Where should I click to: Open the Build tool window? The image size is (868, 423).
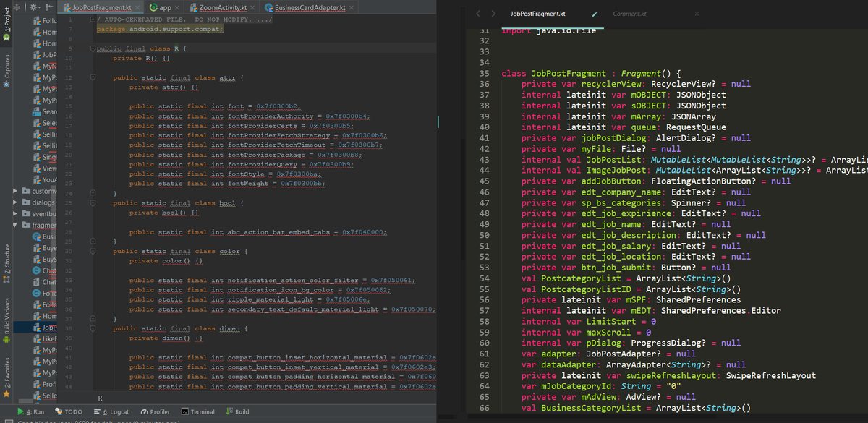[238, 411]
